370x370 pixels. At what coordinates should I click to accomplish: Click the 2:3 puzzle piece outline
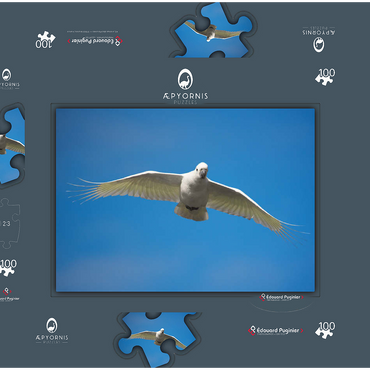coord(10,224)
